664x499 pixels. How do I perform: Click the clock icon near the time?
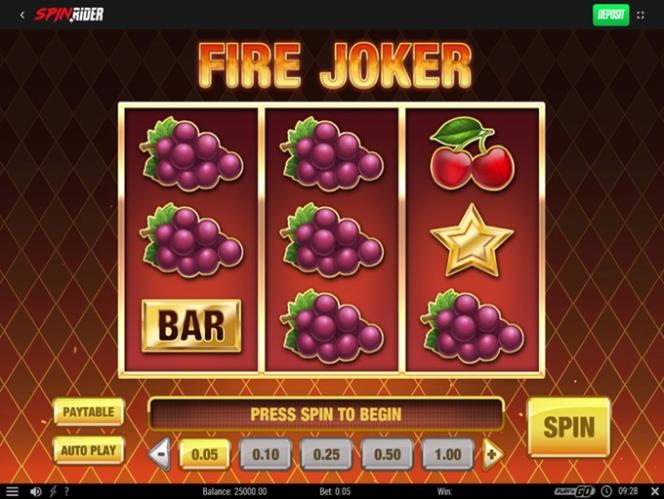tap(607, 491)
